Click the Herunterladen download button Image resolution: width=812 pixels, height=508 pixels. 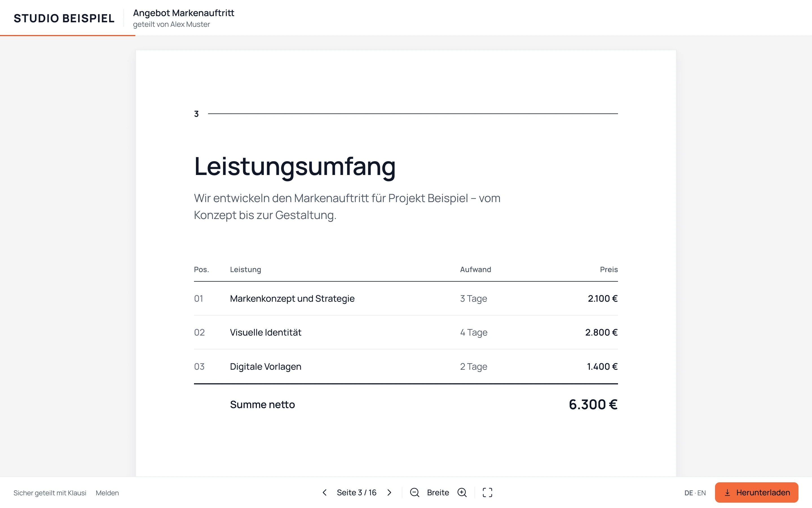coord(756,492)
